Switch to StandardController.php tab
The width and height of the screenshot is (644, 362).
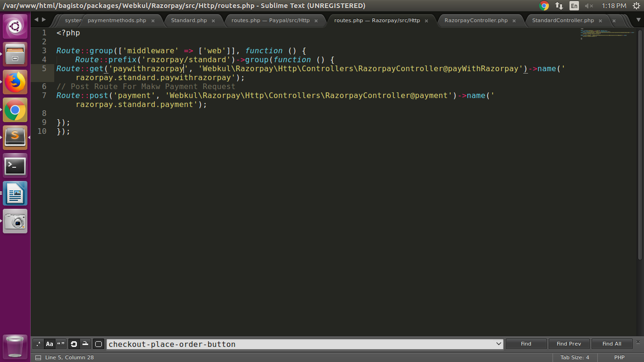click(563, 21)
